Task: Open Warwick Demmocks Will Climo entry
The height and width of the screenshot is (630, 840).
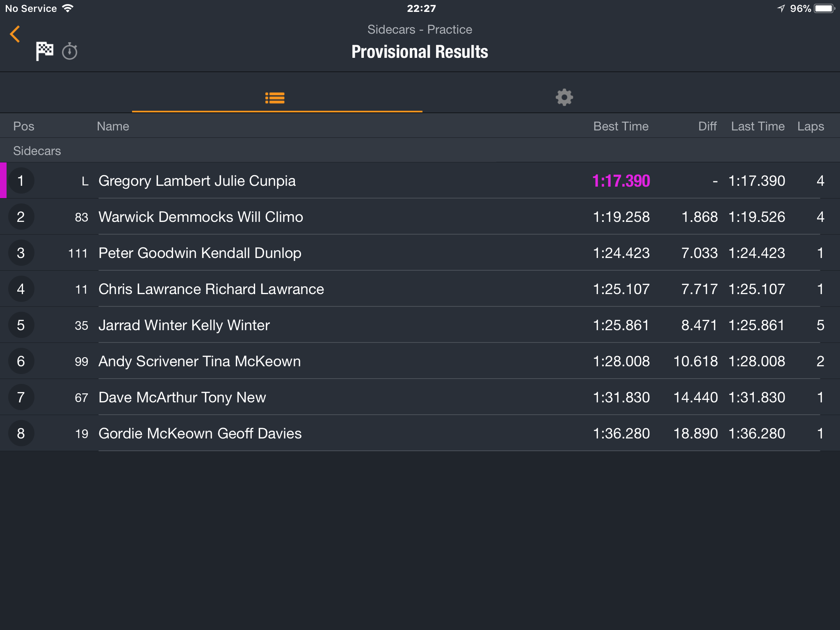Action: tap(420, 217)
